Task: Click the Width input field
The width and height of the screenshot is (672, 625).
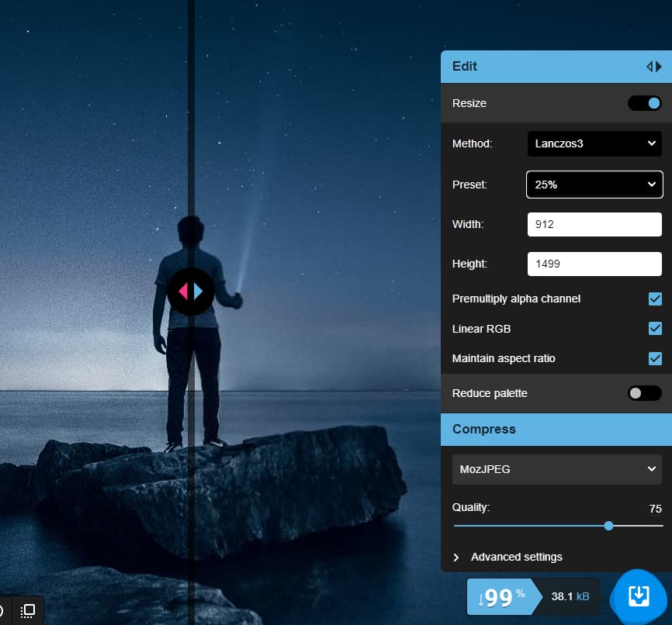Action: coord(594,225)
